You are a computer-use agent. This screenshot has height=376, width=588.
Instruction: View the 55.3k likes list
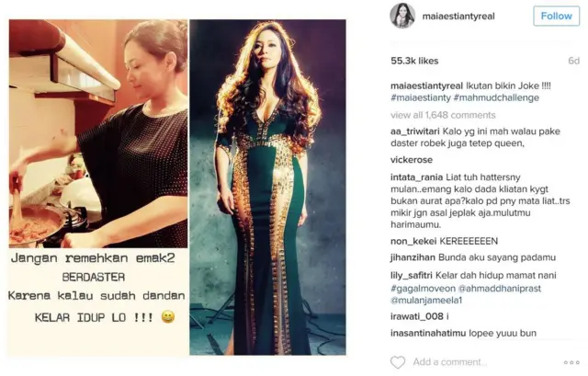(x=414, y=61)
